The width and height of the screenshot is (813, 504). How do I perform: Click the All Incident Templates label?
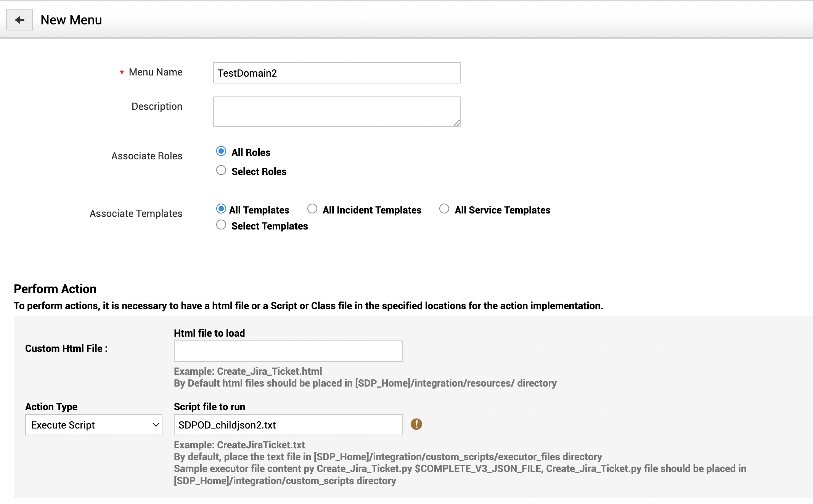coord(372,210)
